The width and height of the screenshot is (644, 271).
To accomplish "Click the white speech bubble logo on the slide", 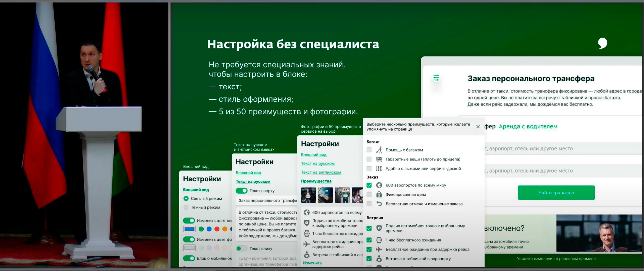I will click(x=602, y=43).
